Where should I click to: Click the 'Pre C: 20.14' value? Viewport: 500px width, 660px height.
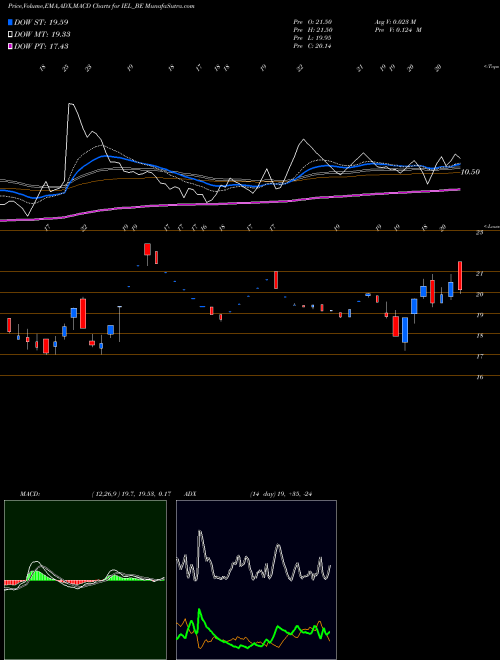314,46
